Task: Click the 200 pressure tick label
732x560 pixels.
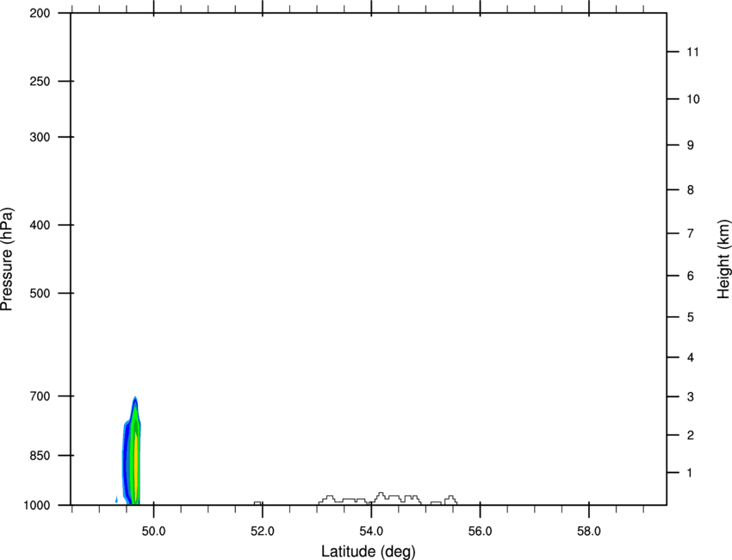Action: point(40,13)
